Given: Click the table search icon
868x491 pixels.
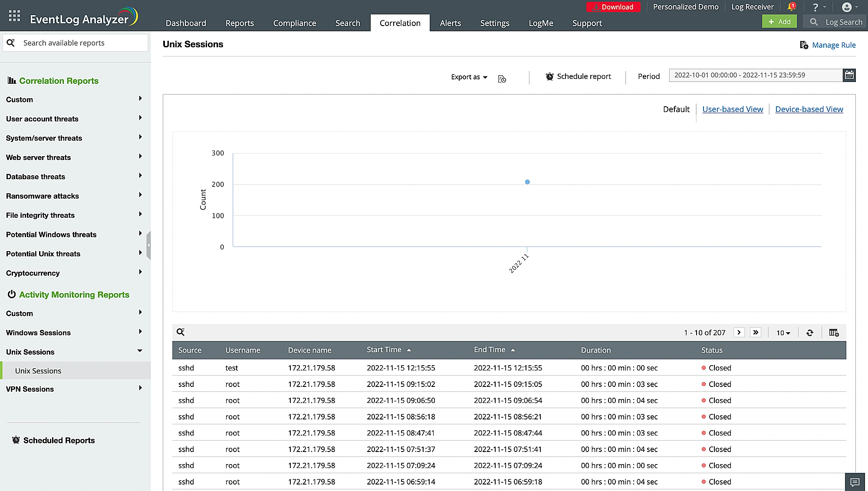Looking at the screenshot, I should (x=181, y=332).
